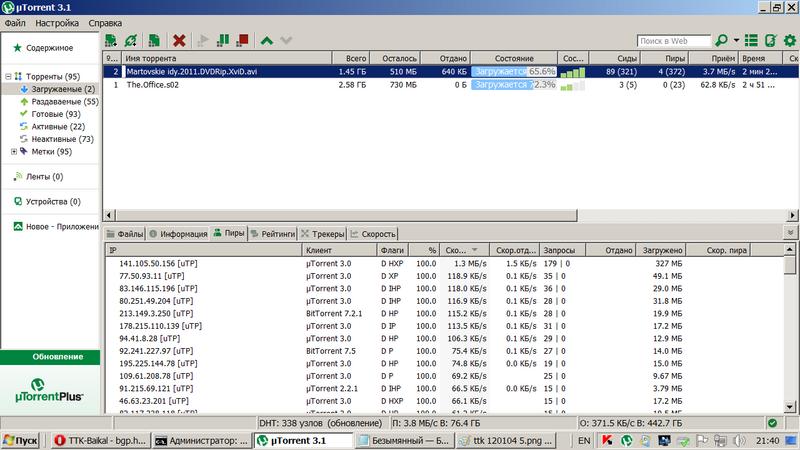Click the Martovskie idy 65.6% progress bar
This screenshot has height=450, width=800.
pos(514,72)
